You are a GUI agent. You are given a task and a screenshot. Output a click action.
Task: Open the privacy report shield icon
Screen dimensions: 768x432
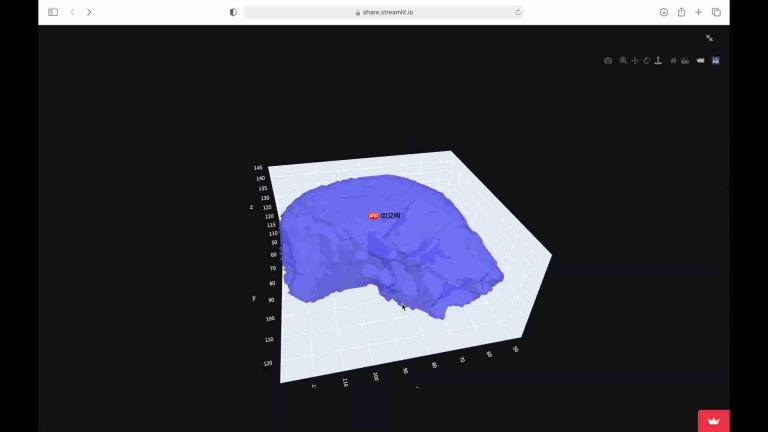tap(233, 12)
